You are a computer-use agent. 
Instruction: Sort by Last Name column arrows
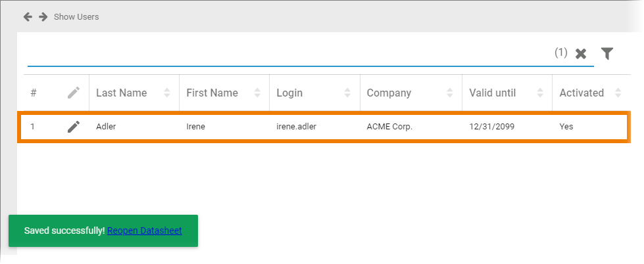167,93
